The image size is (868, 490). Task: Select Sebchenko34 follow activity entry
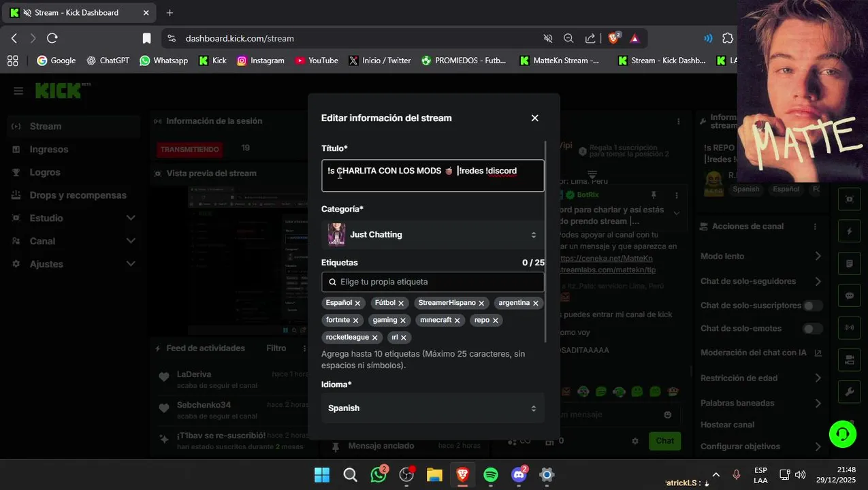[232, 410]
